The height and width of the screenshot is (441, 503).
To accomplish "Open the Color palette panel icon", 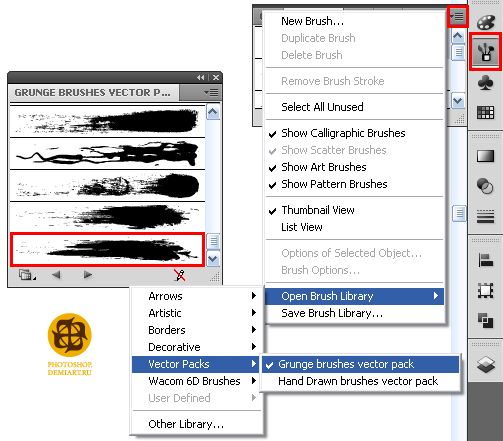I will click(x=485, y=22).
